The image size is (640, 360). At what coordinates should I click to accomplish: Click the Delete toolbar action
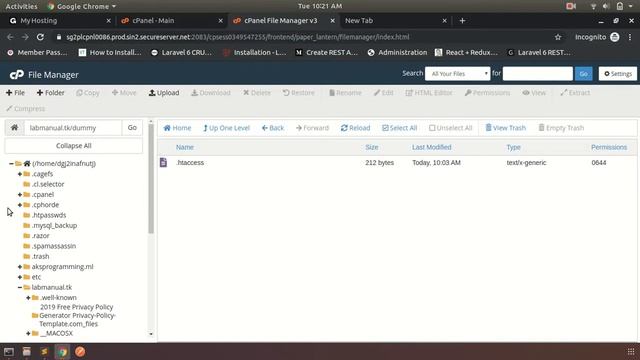click(x=257, y=93)
